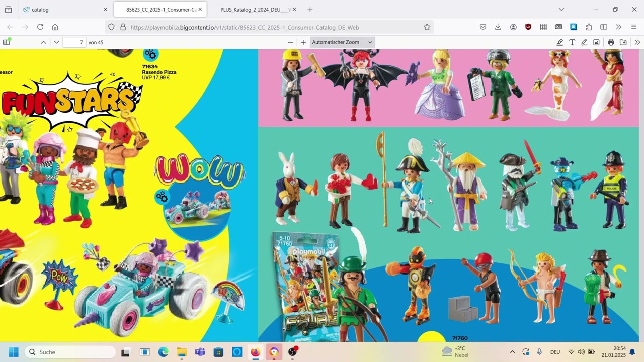Viewport: 644px width, 362px height.
Task: Zoom in with the plus button
Action: (x=303, y=42)
